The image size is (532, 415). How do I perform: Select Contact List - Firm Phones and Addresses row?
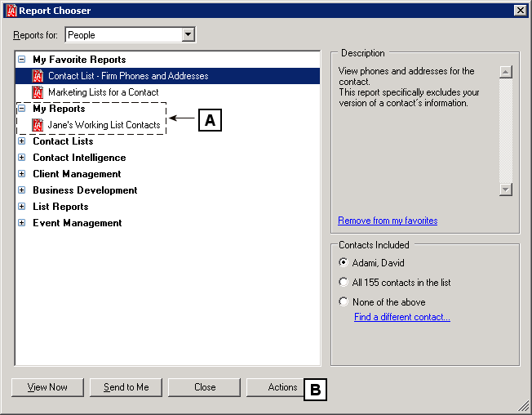pyautogui.click(x=167, y=76)
